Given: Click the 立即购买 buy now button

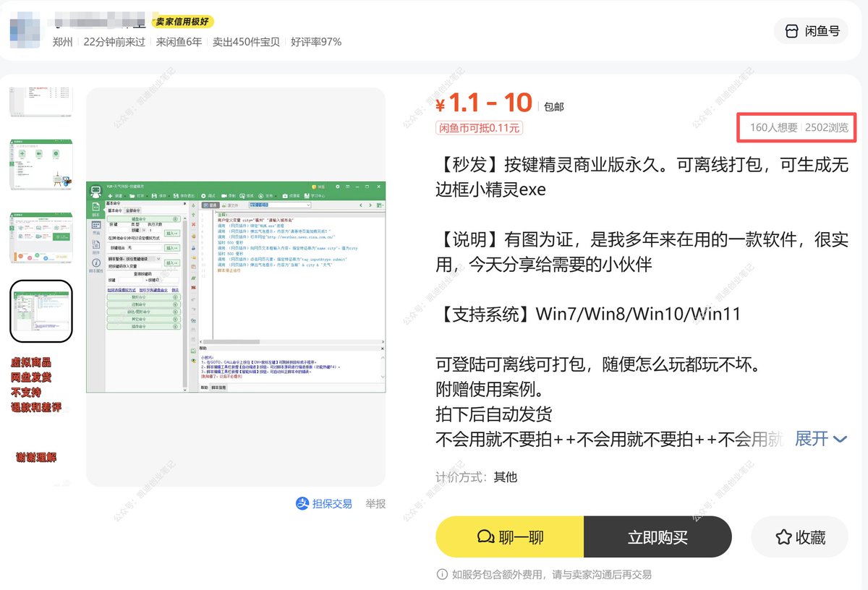Looking at the screenshot, I should pos(658,537).
